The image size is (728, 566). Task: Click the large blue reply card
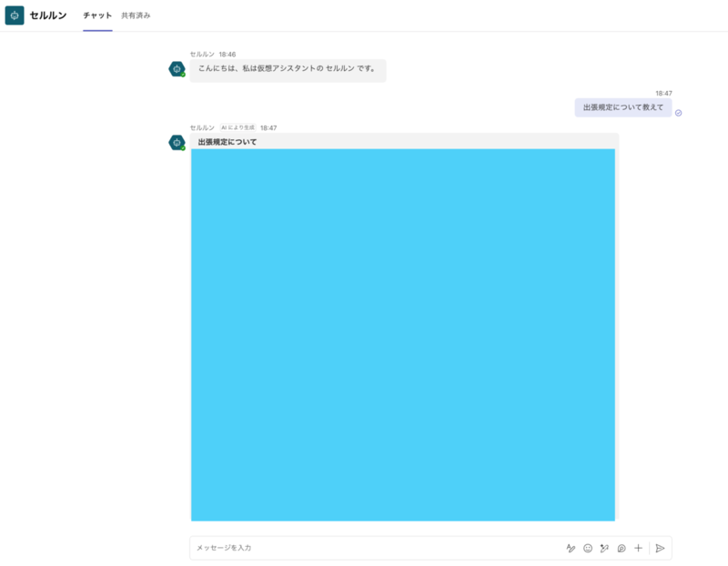(x=403, y=335)
